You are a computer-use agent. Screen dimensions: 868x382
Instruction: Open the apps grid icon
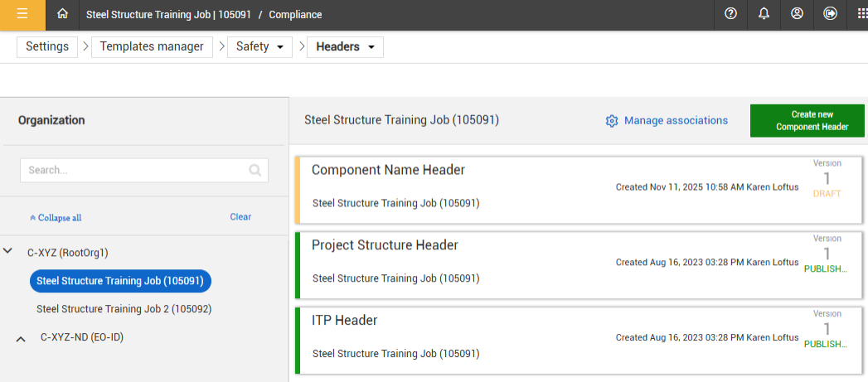pyautogui.click(x=861, y=14)
